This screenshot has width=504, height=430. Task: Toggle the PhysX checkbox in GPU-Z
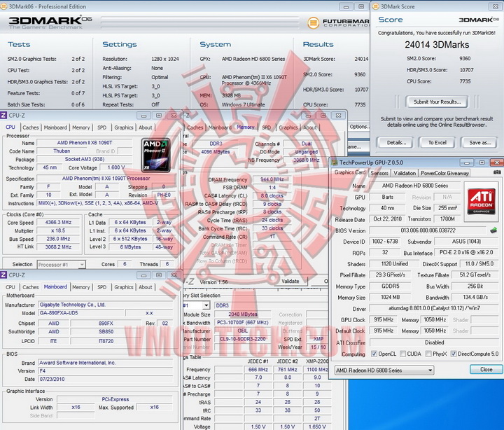click(428, 354)
